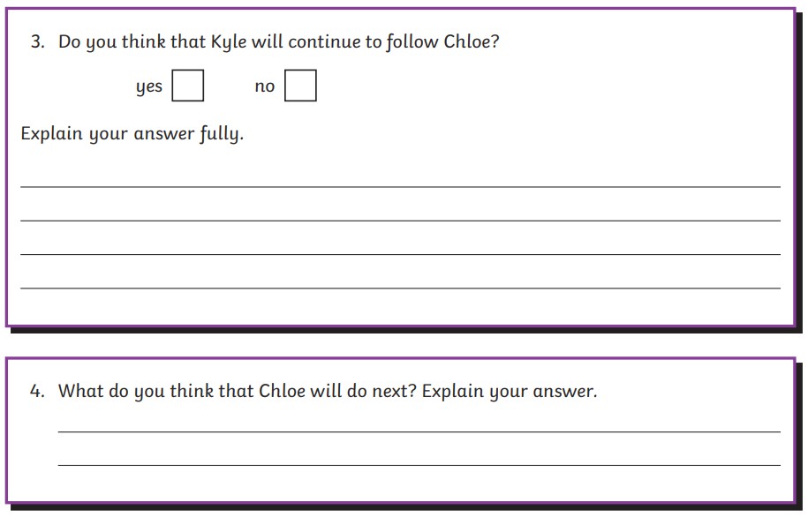Screen dimensions: 808x532
Task: Click the 'no' label text
Action: (x=265, y=86)
